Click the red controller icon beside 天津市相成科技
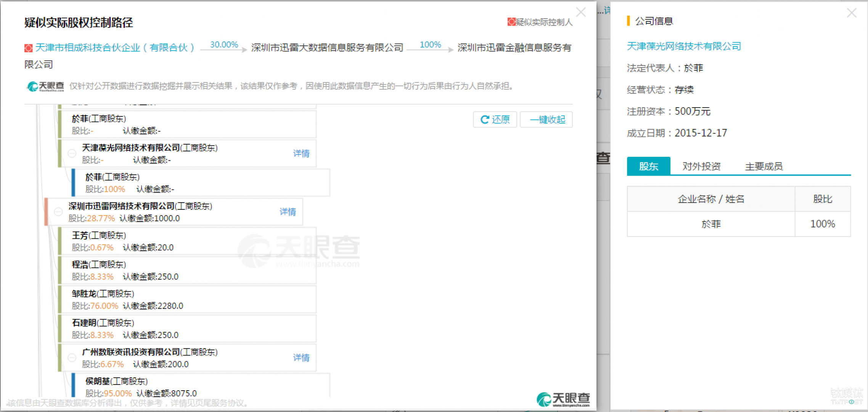Screen dimensions: 868x412 28,48
